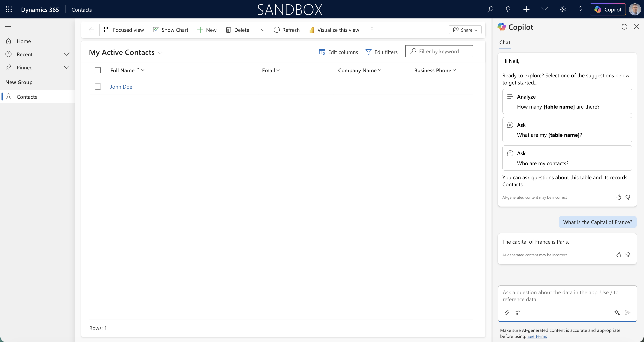Open the settings gear icon
Viewport: 644px width, 342px height.
coord(562,9)
